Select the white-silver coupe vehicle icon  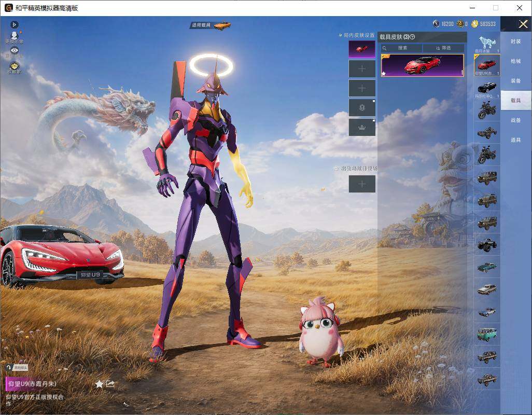point(487,289)
